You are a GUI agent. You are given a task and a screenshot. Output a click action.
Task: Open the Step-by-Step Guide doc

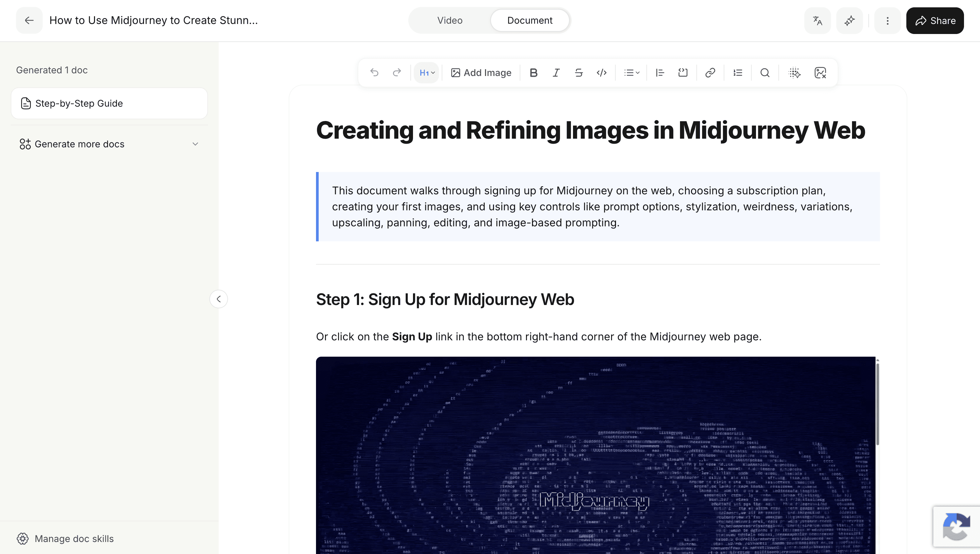(109, 103)
